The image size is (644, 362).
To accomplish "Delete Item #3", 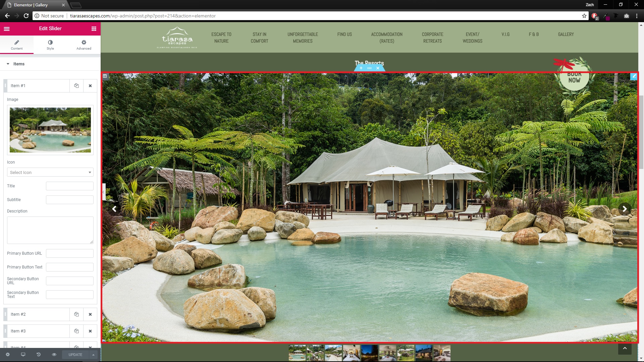I will click(x=90, y=331).
